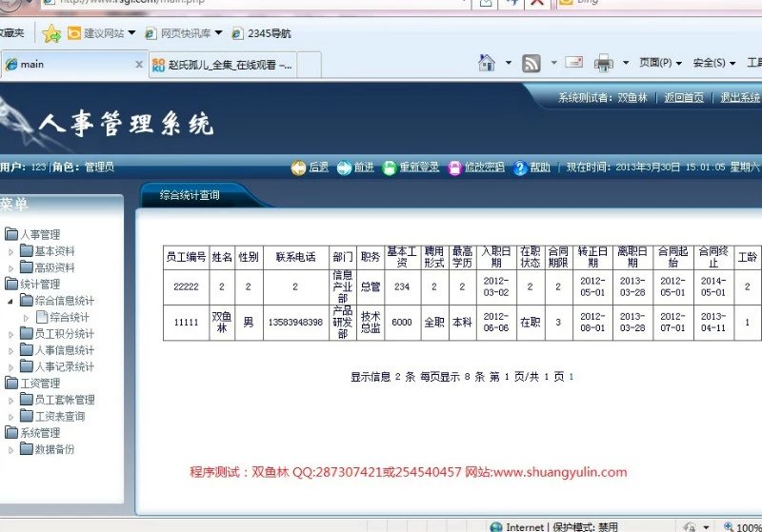Select the 综合统计查询 tab
The image size is (762, 532).
pyautogui.click(x=190, y=195)
